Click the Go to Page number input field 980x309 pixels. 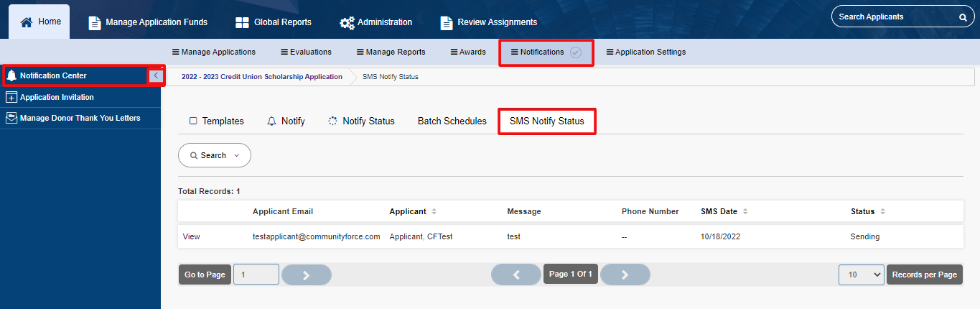[x=256, y=275]
